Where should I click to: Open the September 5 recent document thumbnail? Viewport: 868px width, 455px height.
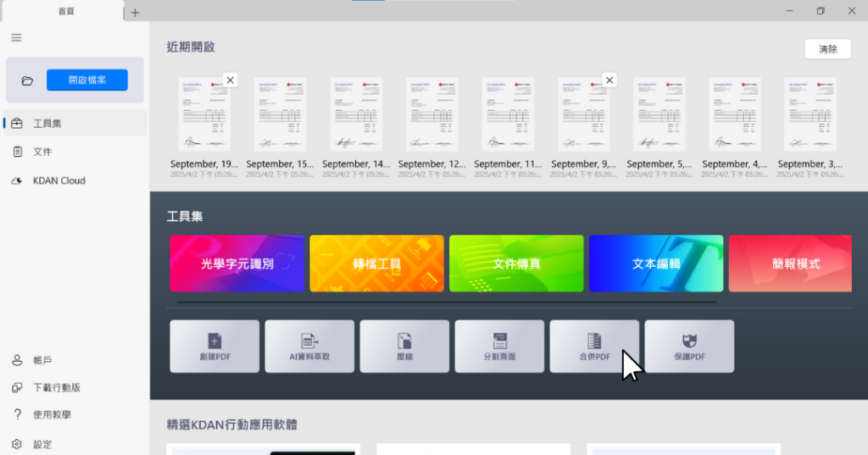pos(659,114)
